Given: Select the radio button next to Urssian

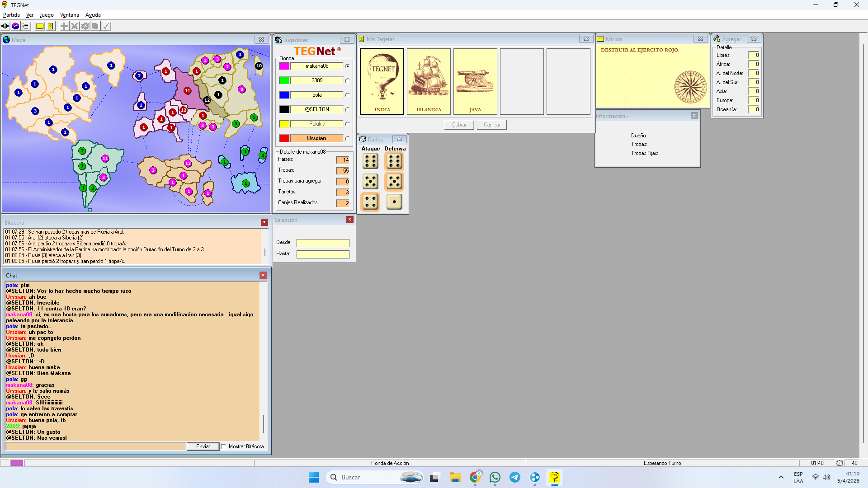Looking at the screenshot, I should pyautogui.click(x=347, y=138).
